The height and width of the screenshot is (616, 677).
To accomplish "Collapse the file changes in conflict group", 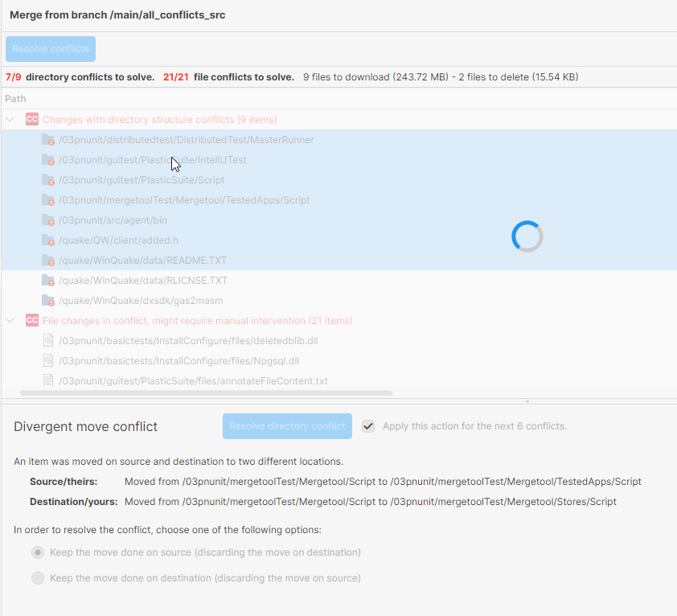I will click(x=10, y=320).
